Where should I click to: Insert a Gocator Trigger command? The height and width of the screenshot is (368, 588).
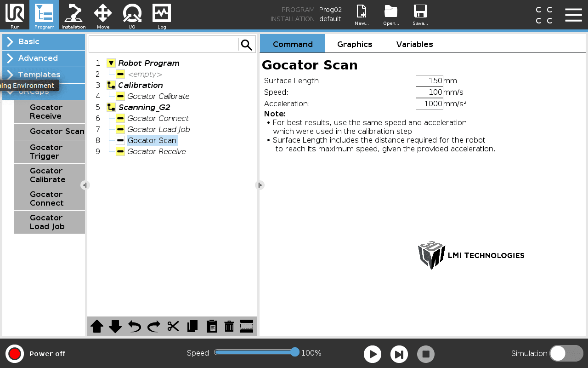point(49,152)
